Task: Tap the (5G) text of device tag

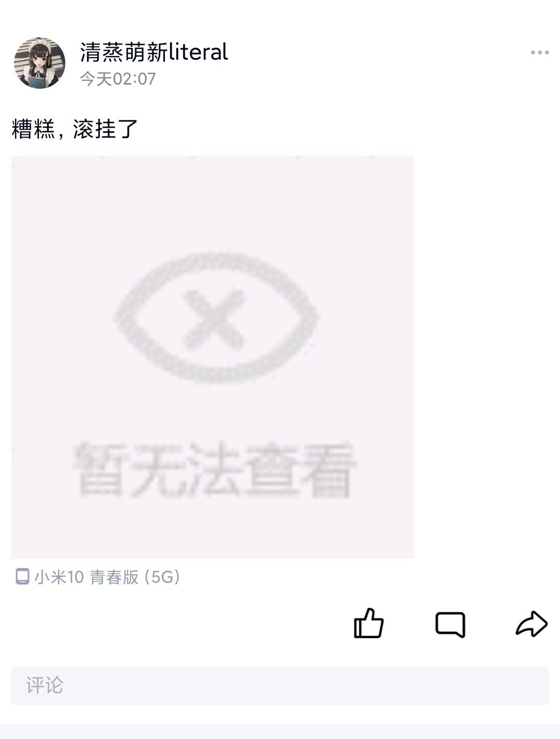Action: point(162,577)
